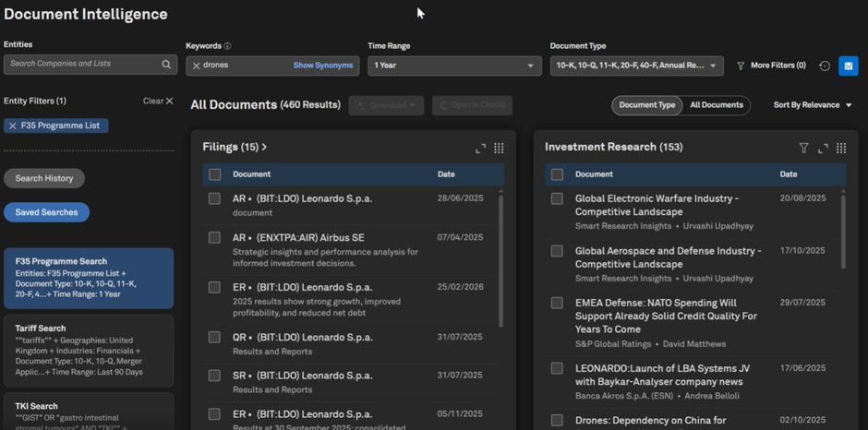Tick the AR Airbus SE checkbox
This screenshot has height=430, width=868.
(x=214, y=237)
